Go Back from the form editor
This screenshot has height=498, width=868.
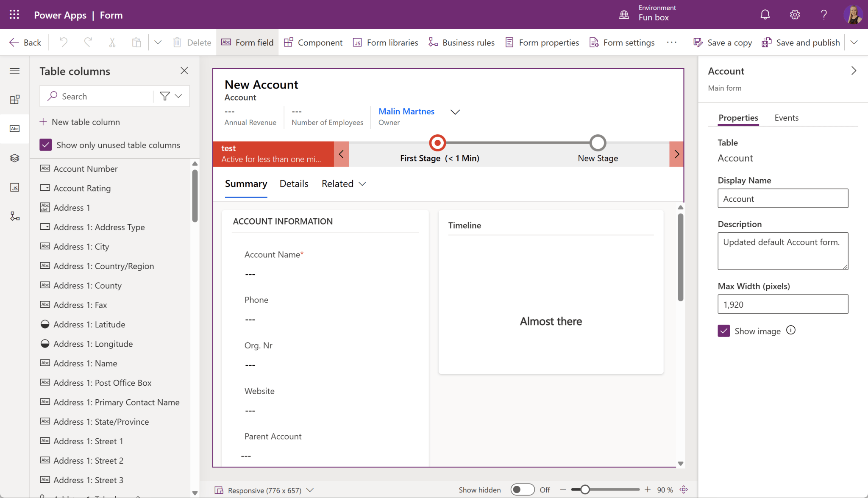coord(25,42)
